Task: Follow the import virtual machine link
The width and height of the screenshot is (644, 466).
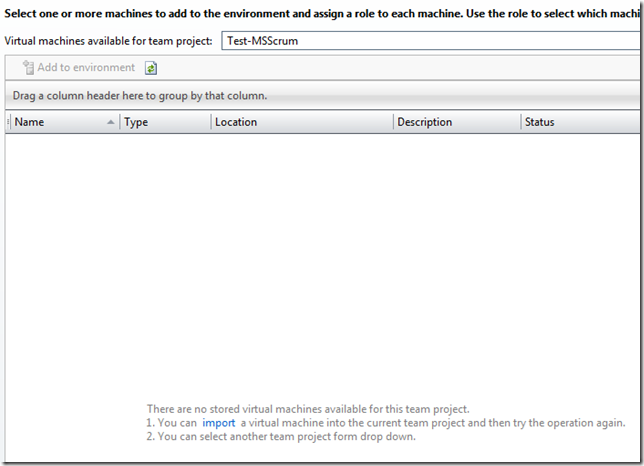Action: click(218, 422)
